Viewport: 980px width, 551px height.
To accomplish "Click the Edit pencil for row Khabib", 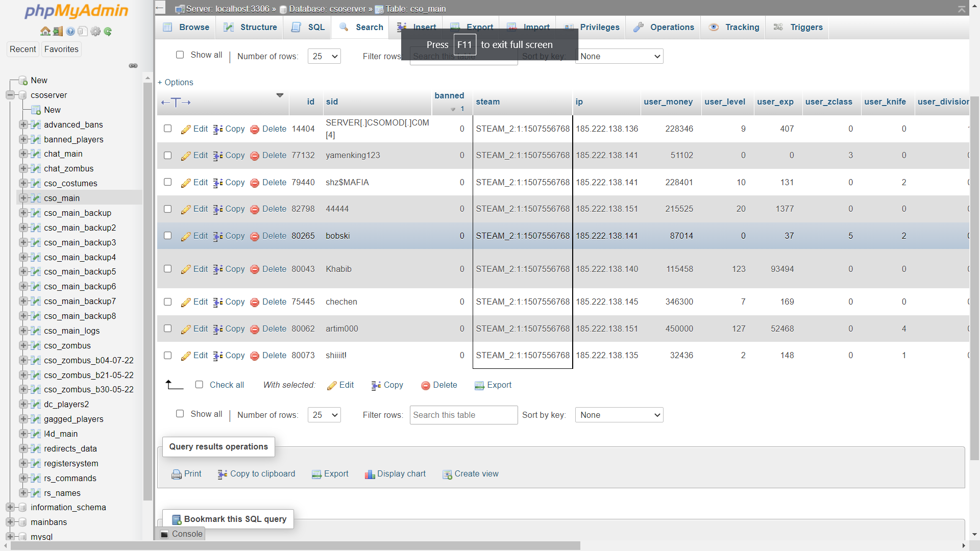I will click(186, 269).
